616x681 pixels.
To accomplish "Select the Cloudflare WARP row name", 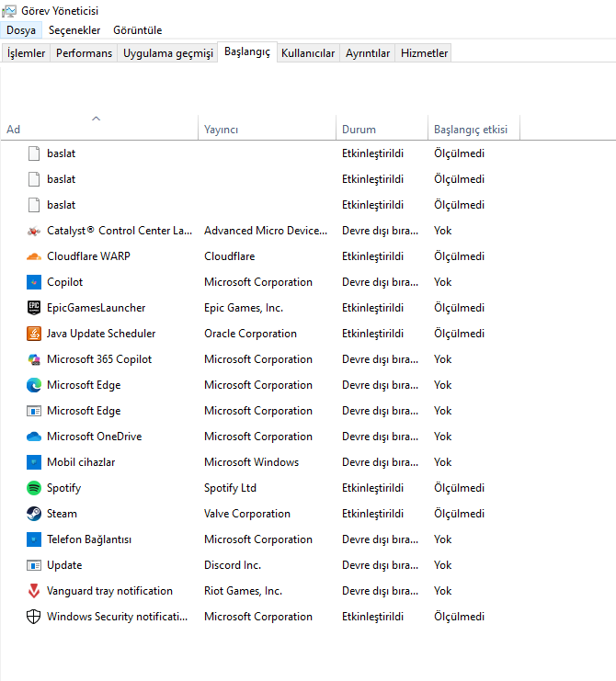I will tap(88, 256).
